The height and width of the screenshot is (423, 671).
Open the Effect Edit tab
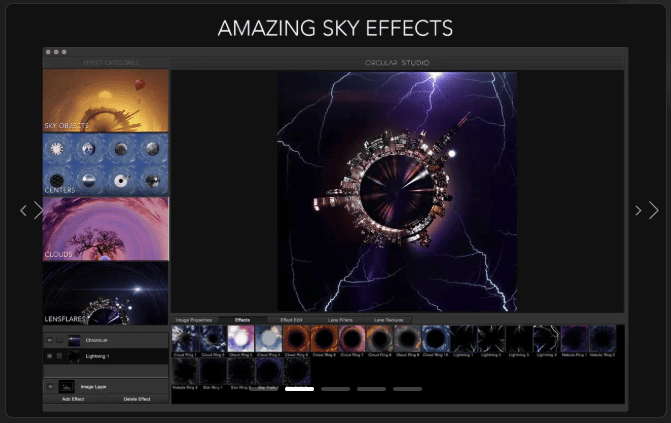[x=291, y=320]
